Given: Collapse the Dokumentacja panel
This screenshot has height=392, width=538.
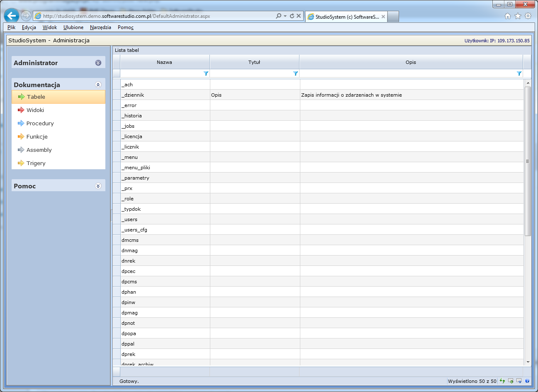Looking at the screenshot, I should (x=98, y=85).
